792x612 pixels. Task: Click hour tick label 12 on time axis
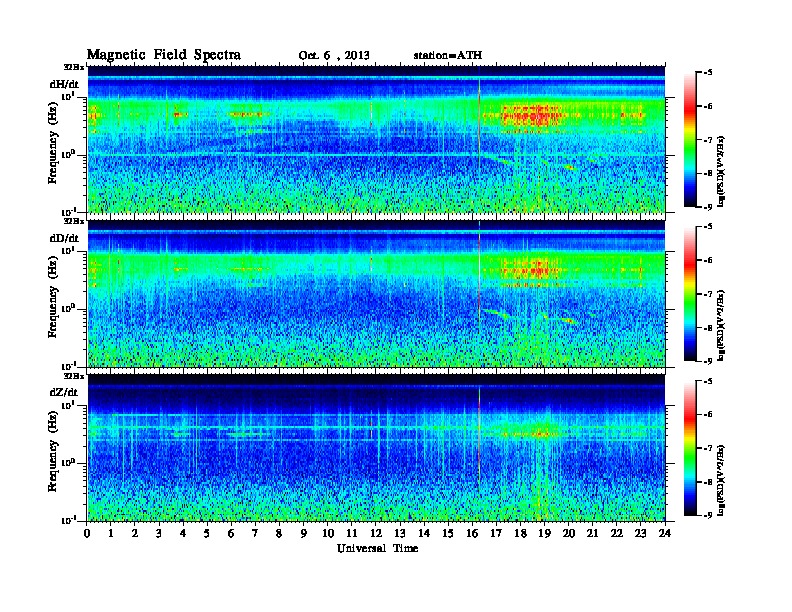[x=376, y=533]
